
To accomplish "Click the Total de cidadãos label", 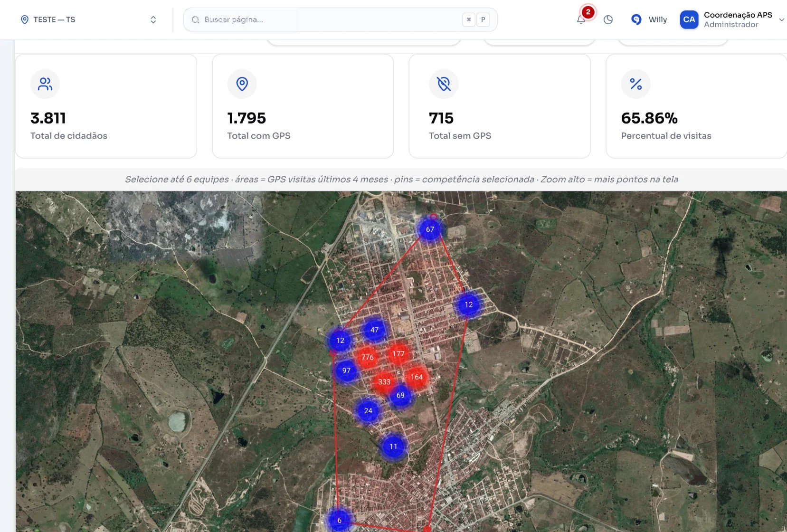I will 69,136.
